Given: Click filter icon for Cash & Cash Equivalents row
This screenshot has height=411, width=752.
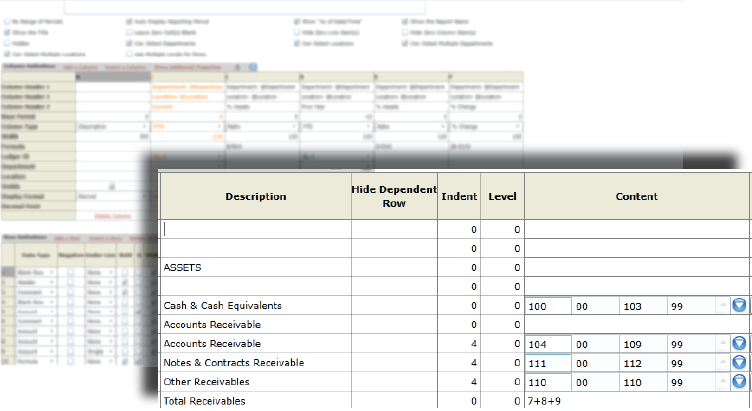Looking at the screenshot, I should 739,305.
